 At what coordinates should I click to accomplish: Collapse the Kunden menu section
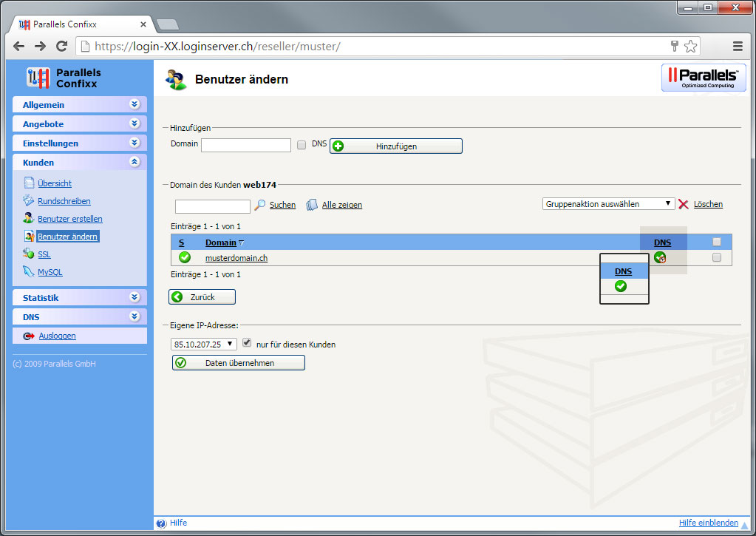point(80,163)
